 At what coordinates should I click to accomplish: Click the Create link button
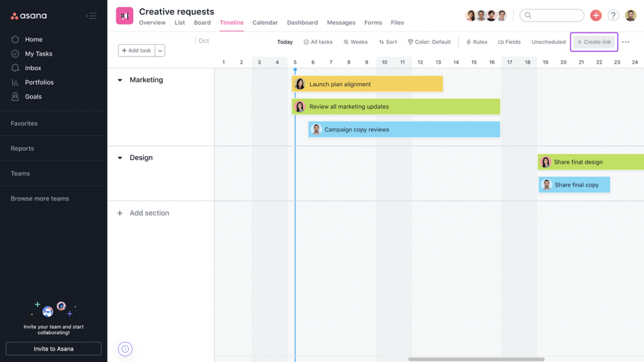point(594,42)
